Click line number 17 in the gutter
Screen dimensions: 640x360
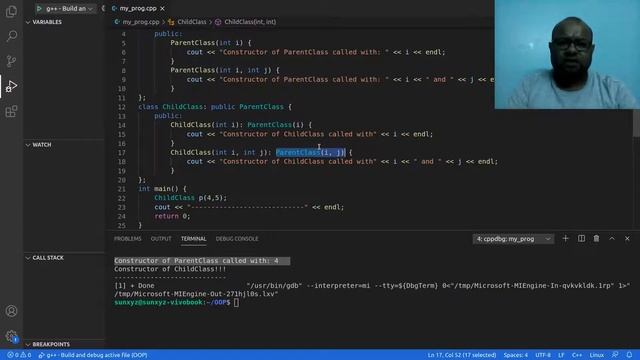[x=122, y=153]
